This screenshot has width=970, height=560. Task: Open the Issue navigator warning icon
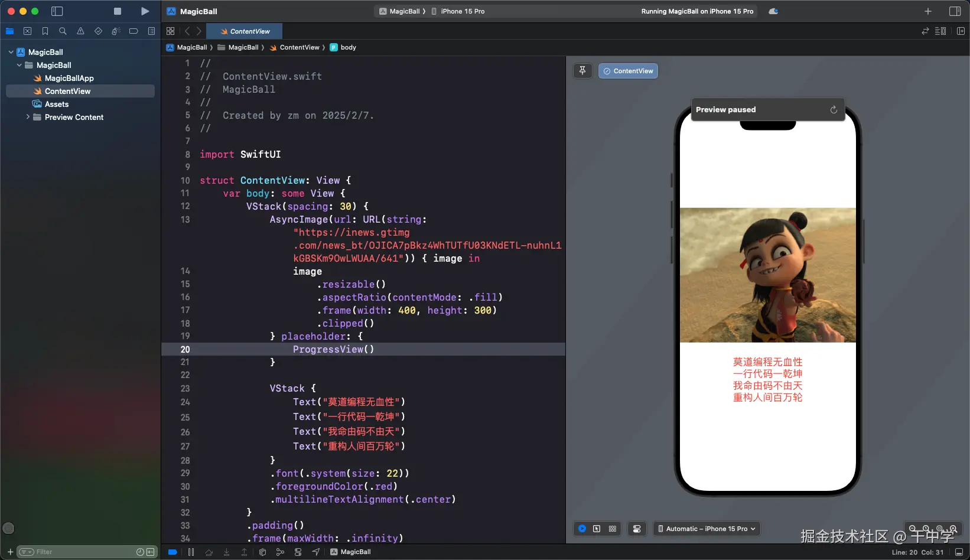coord(80,31)
